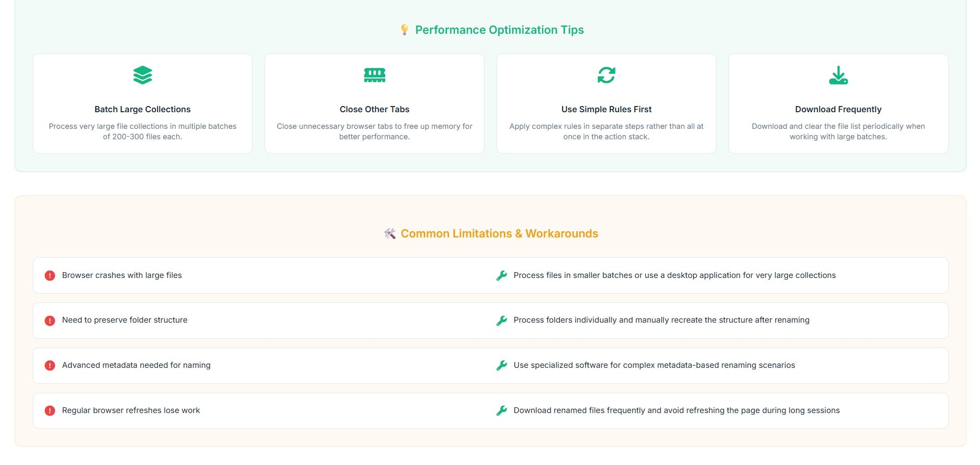Click the Use Simple Rules First card title
Screen dimensions: 980x465
606,109
